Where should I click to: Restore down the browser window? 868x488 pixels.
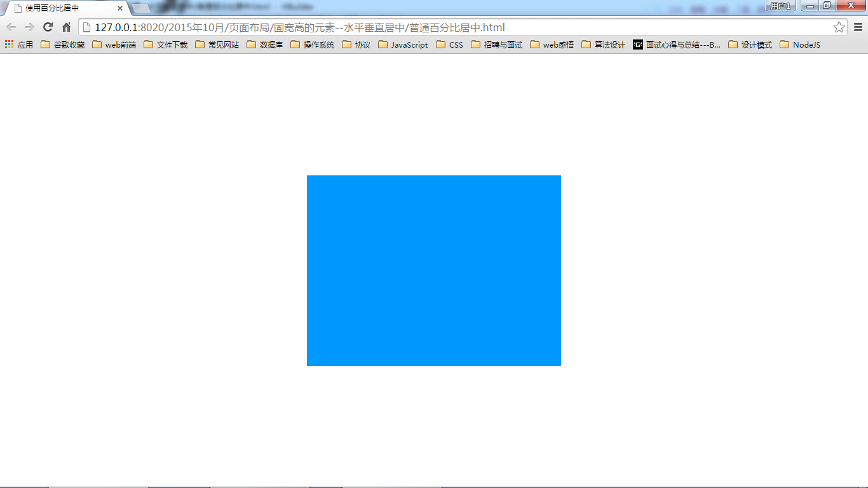pyautogui.click(x=827, y=6)
